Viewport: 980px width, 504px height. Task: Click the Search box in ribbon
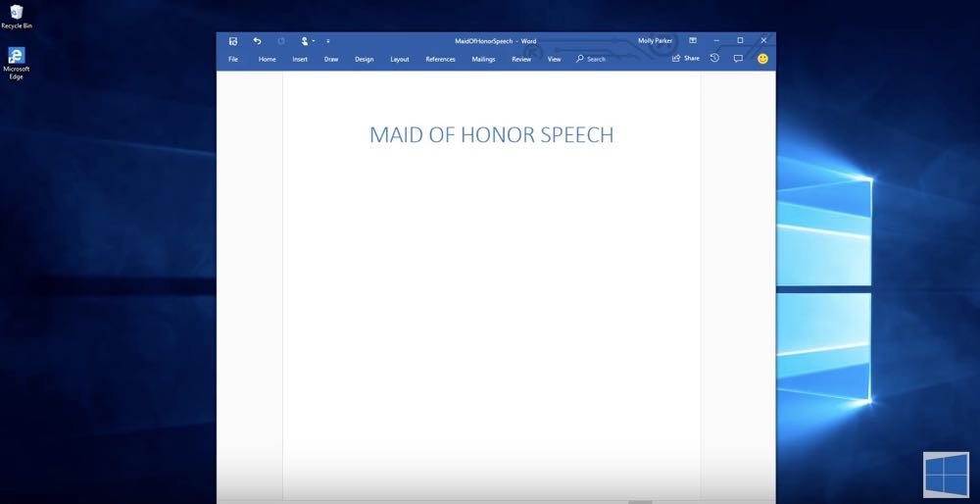(591, 59)
